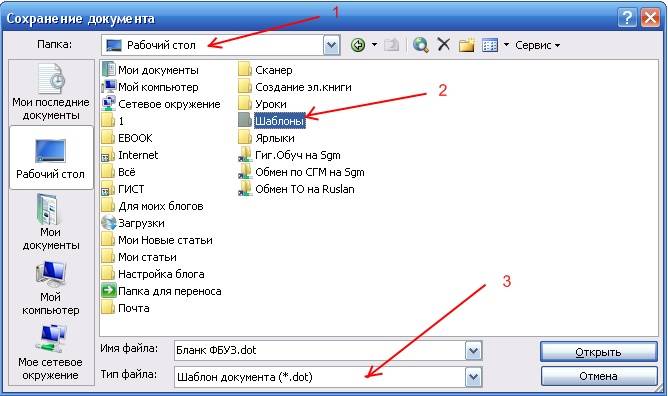Image resolution: width=668 pixels, height=396 pixels.
Task: Select the ГИСТ shortcut folder
Action: click(123, 189)
